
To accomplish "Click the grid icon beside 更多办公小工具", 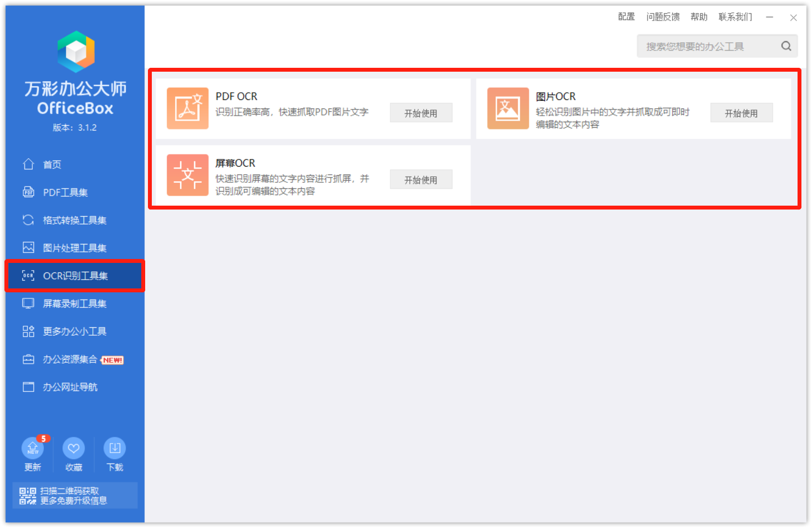I will coord(28,331).
